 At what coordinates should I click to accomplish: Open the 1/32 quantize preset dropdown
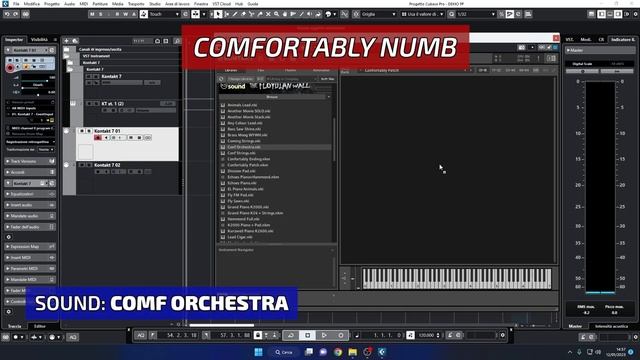point(476,14)
